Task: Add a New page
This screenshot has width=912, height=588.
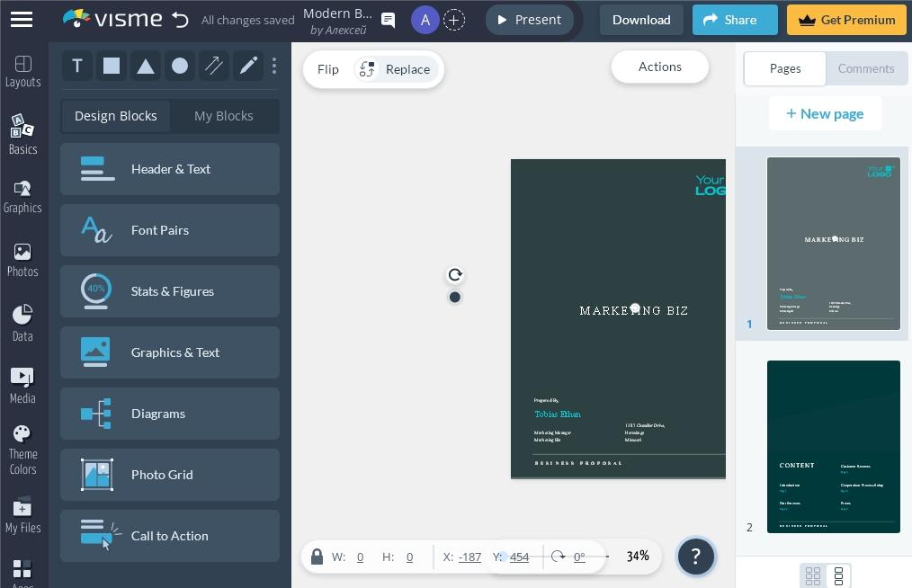Action: click(825, 113)
